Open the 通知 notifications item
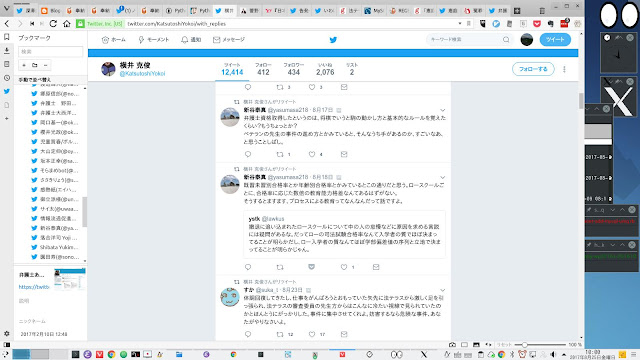Image resolution: width=640 pixels, height=360 pixels. click(x=191, y=40)
